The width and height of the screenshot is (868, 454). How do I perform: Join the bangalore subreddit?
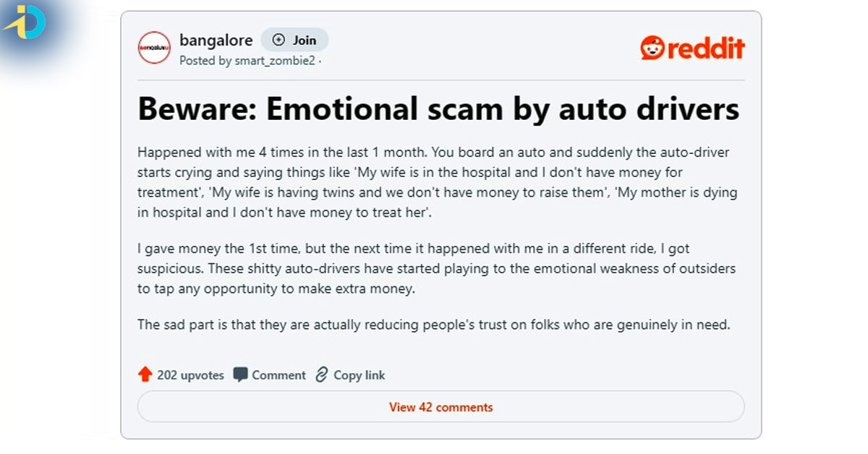(x=294, y=40)
